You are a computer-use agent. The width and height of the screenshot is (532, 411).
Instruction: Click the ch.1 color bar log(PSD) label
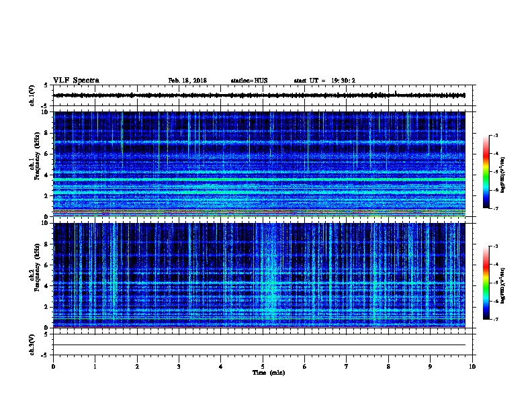(x=502, y=175)
